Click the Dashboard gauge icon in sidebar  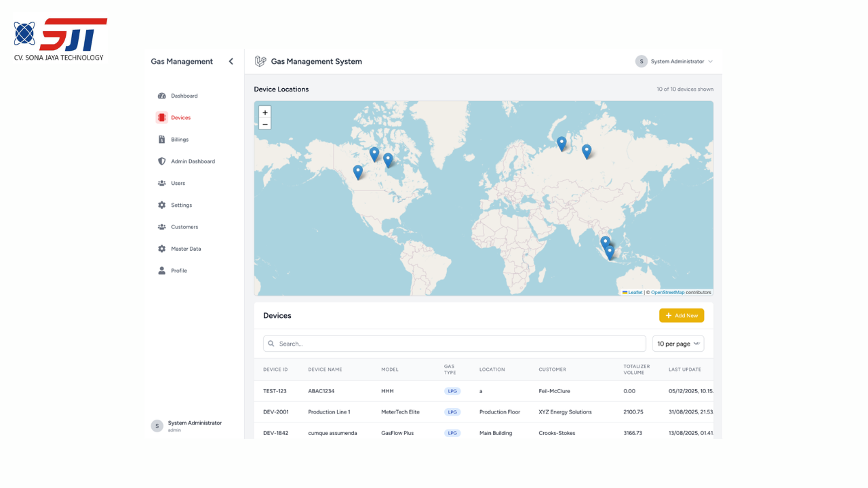coord(161,96)
